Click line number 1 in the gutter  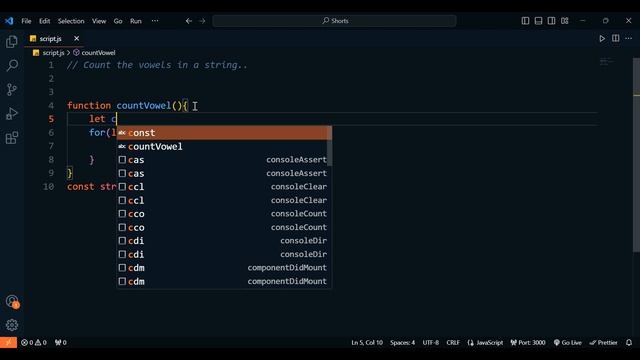(x=51, y=65)
